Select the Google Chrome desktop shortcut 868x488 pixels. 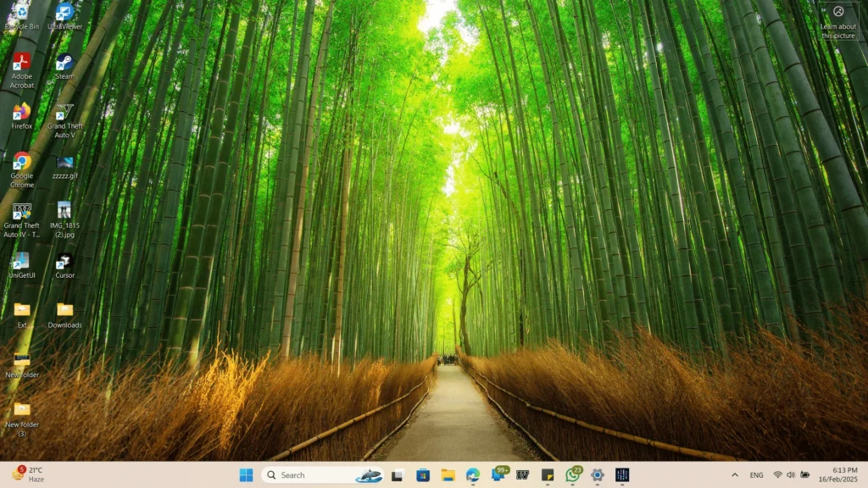[x=21, y=170]
